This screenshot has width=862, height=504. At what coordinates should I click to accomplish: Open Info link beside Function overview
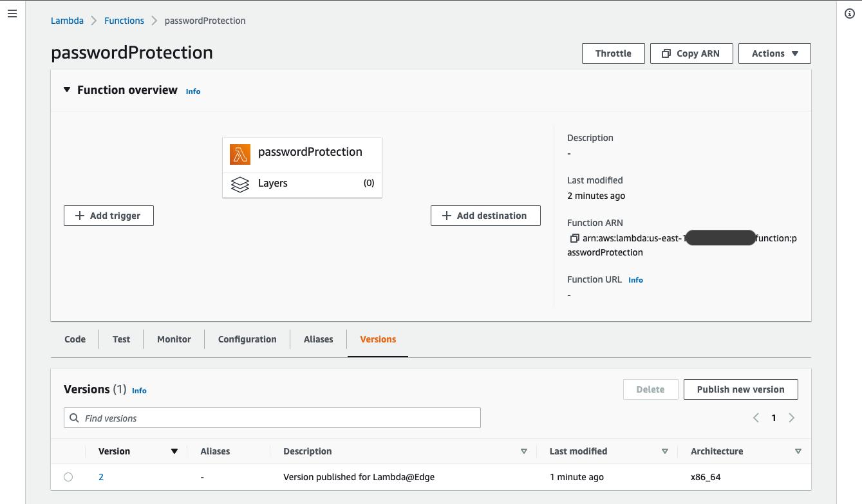coord(193,91)
